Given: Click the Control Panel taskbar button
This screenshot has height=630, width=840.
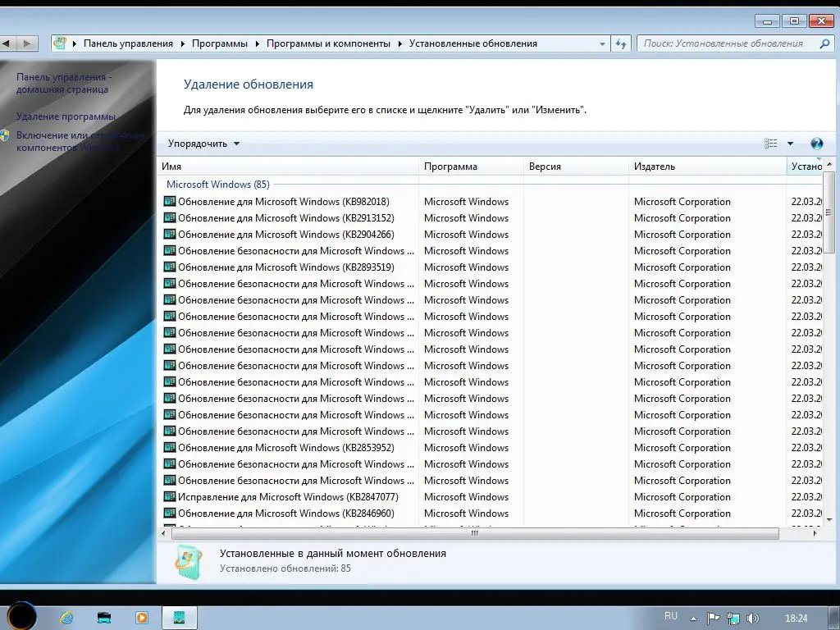Looking at the screenshot, I should pos(180,618).
